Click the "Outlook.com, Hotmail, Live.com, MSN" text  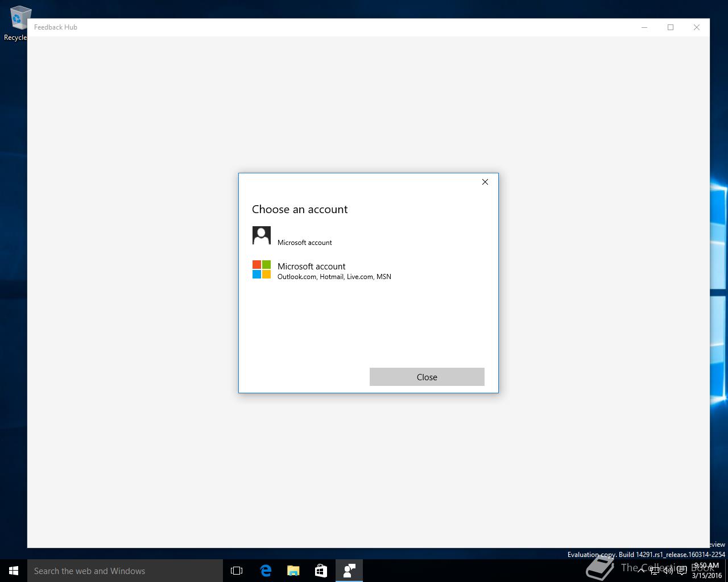pos(334,277)
